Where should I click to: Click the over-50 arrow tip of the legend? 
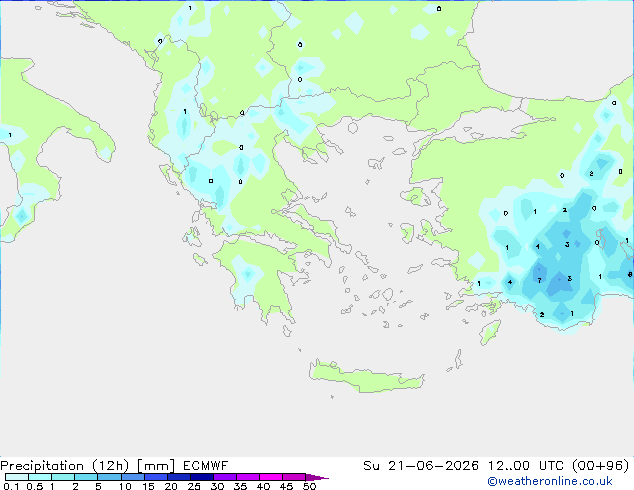317,477
